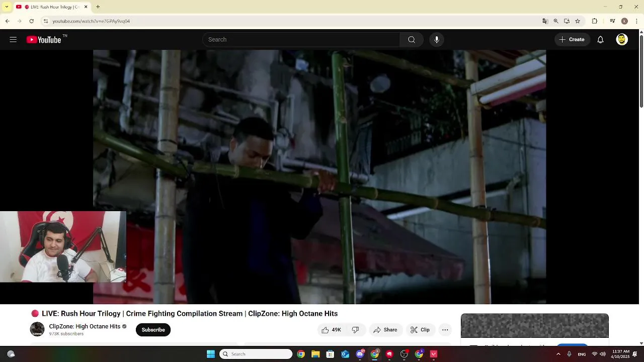Go back in browser history
The image size is (644, 362).
tap(7, 21)
